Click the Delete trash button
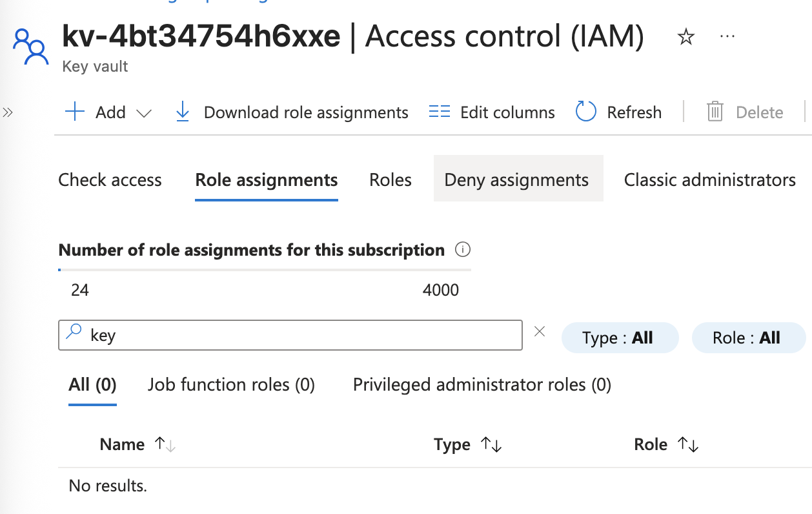 (x=745, y=112)
